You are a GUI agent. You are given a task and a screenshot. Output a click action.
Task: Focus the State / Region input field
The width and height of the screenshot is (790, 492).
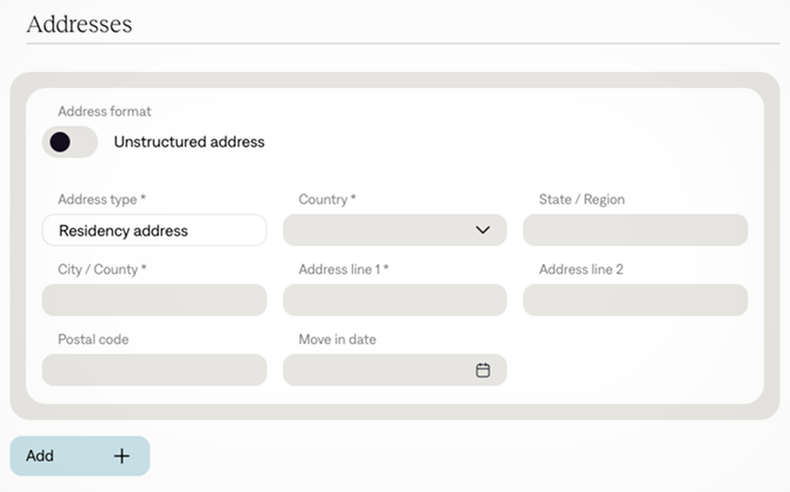635,230
